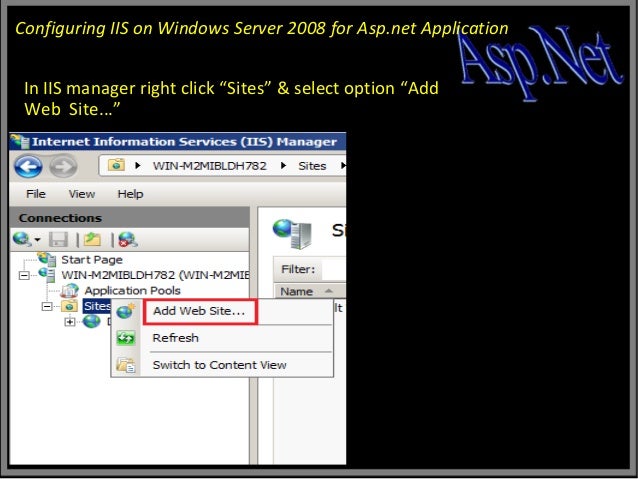Collapse the Sites tree node
The image size is (638, 479).
[x=47, y=306]
